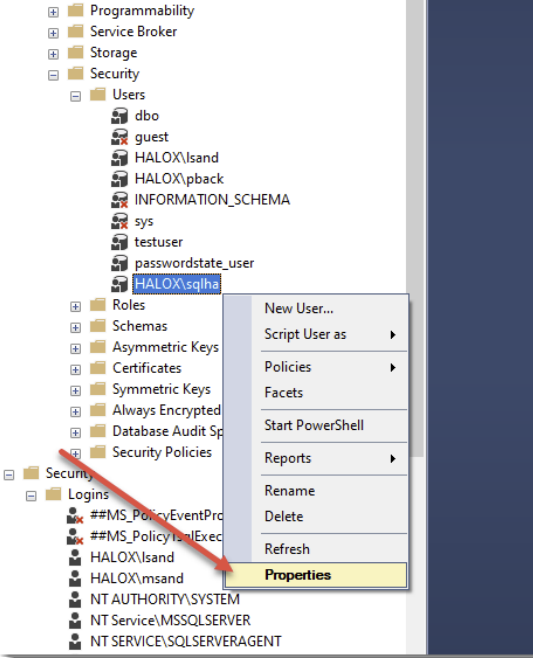This screenshot has height=658, width=533.
Task: Select the 'Always Encrypted' folder label
Action: coord(166,410)
